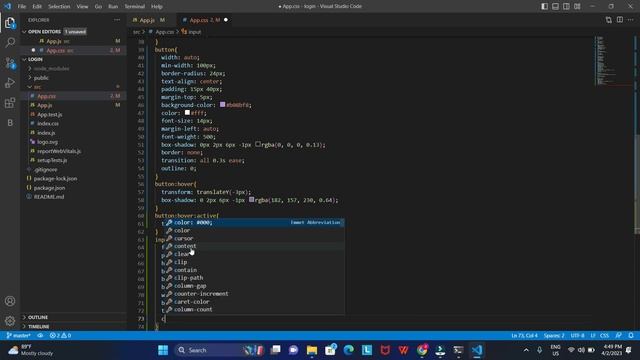Open README.md in explorer
640x360 pixels.
coord(49,197)
